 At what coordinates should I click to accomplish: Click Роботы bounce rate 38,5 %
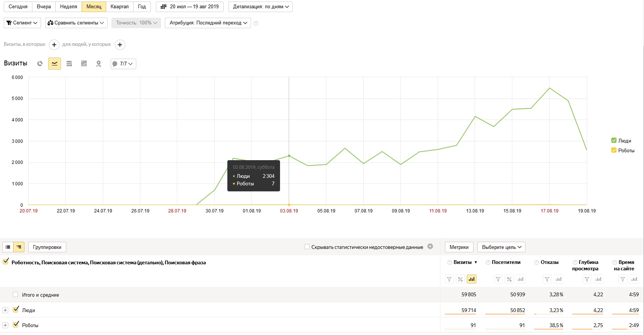[x=556, y=325]
